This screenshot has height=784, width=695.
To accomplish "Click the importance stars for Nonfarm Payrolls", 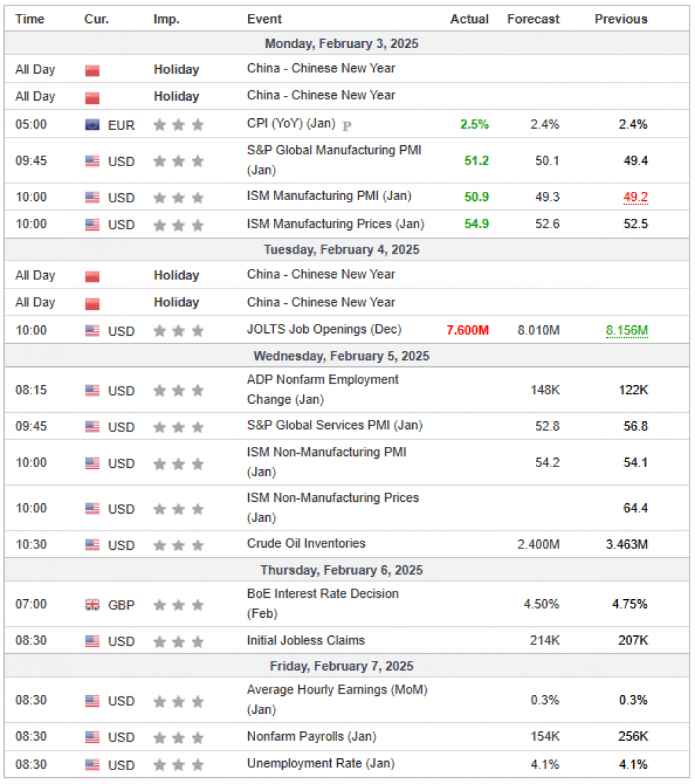I will [x=179, y=737].
